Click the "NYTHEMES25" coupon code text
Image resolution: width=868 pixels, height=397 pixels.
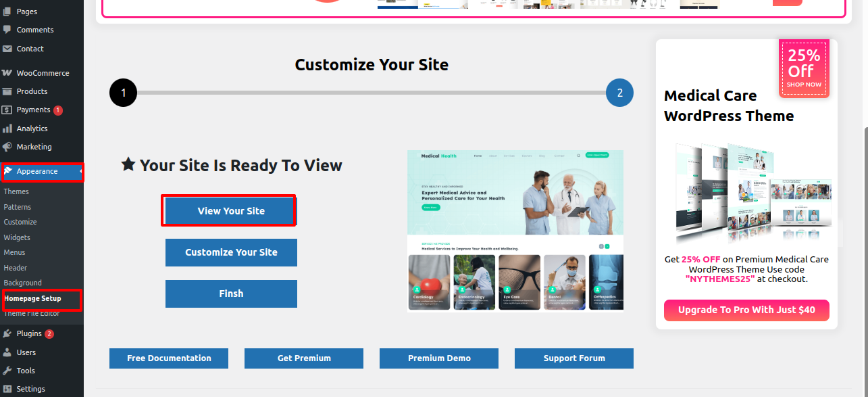click(x=719, y=279)
